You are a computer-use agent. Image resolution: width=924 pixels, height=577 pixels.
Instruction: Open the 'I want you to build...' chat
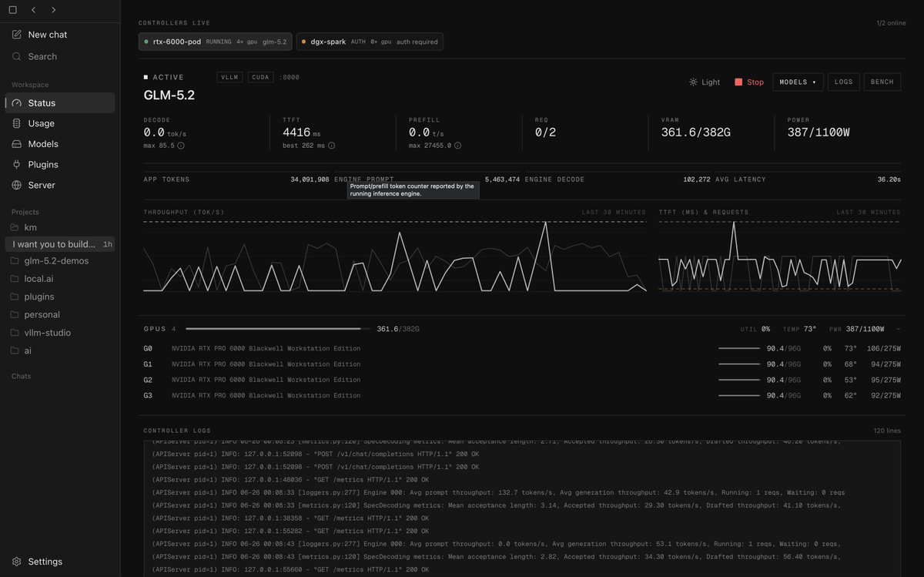click(x=60, y=244)
